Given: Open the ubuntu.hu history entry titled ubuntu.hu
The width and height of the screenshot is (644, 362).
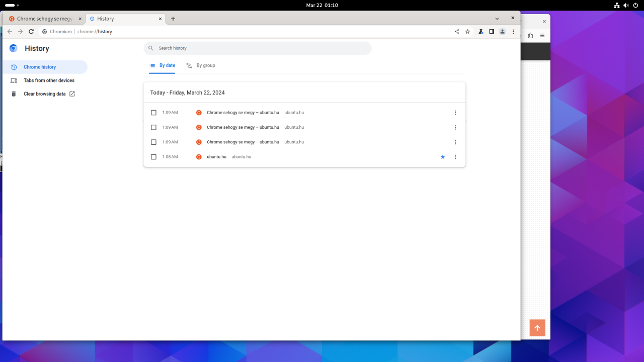Looking at the screenshot, I should point(216,157).
